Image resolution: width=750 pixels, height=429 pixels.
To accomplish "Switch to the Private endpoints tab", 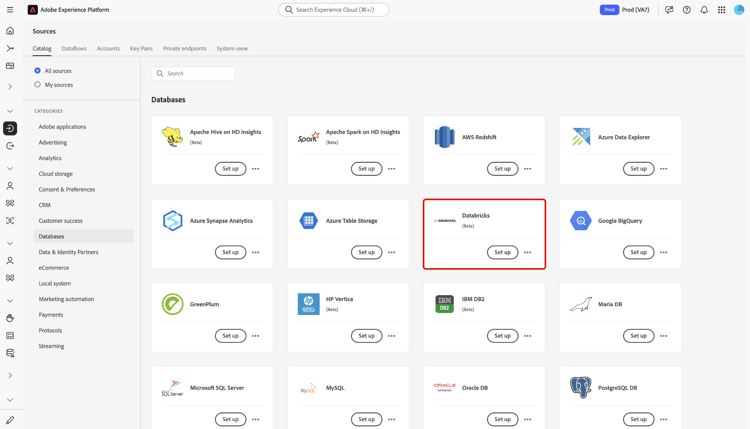I will 185,48.
